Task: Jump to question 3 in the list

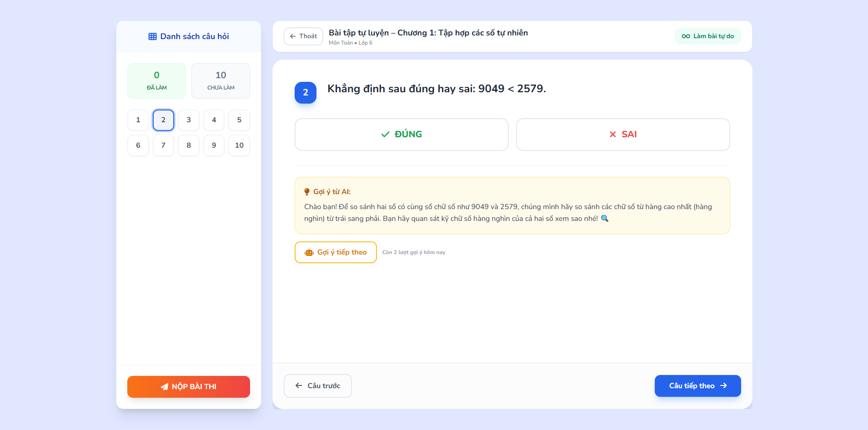Action: 189,120
